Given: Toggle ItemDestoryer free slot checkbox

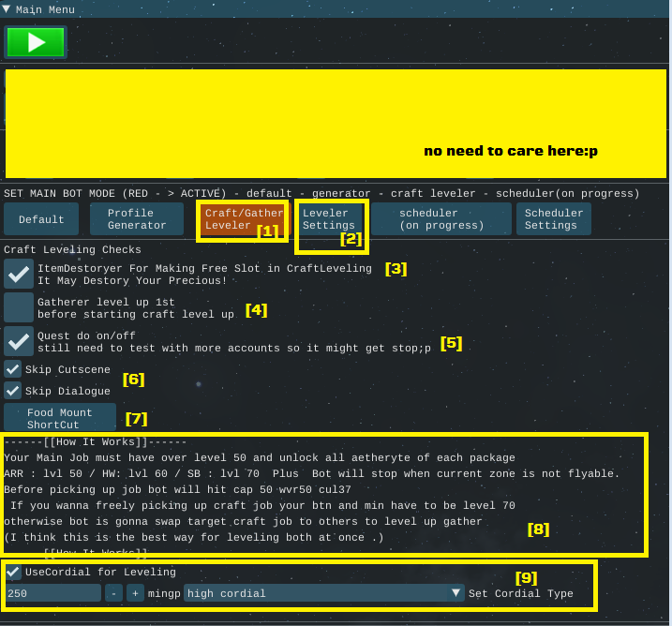Looking at the screenshot, I should pyautogui.click(x=19, y=275).
